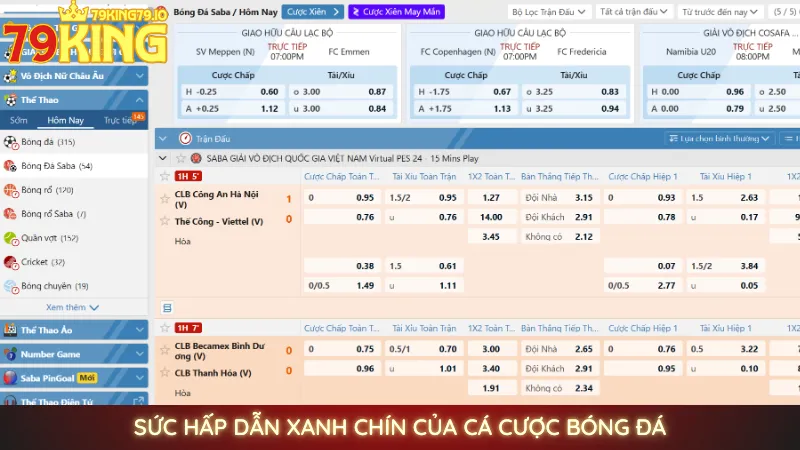
Task: Click the Number Game section icon
Action: point(10,354)
